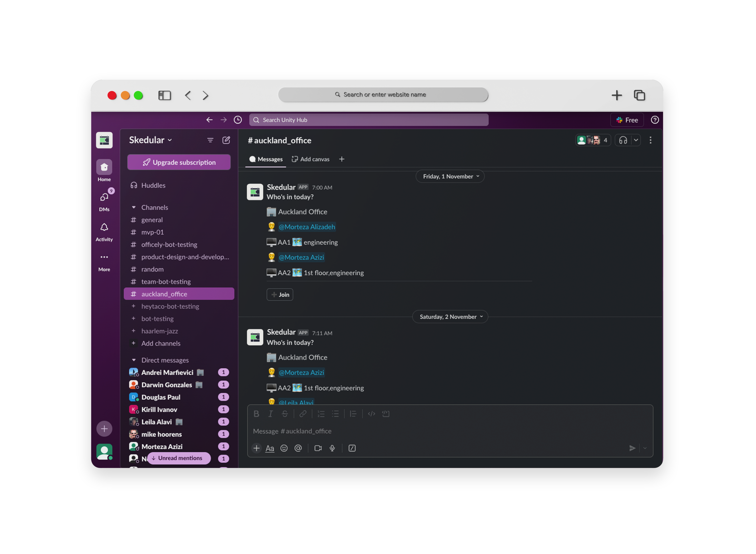The width and height of the screenshot is (756, 554).
Task: Toggle italic formatting in composer
Action: click(x=270, y=414)
